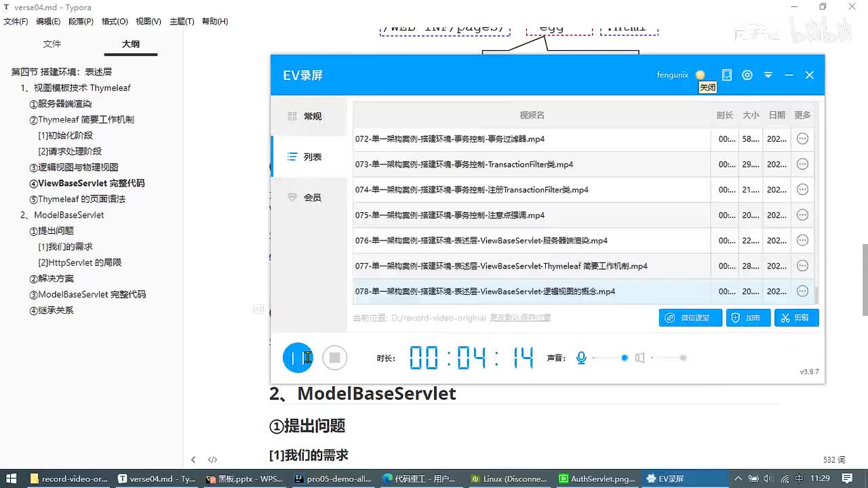Click the yellow member coin icon

click(701, 75)
